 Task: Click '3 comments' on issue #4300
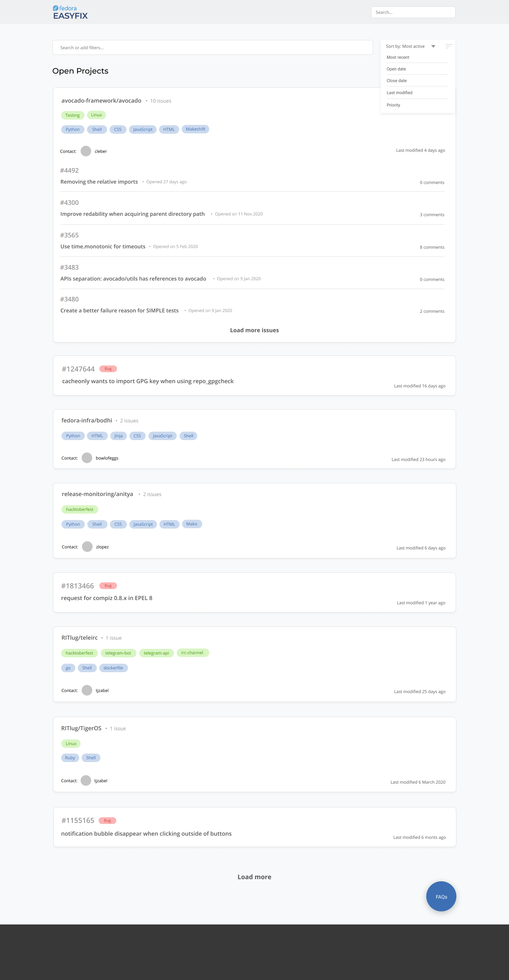tap(432, 214)
